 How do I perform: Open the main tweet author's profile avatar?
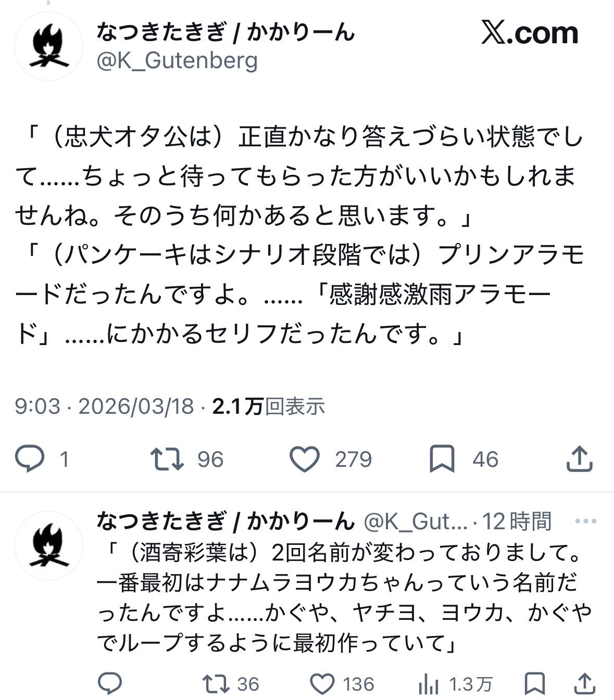point(48,46)
